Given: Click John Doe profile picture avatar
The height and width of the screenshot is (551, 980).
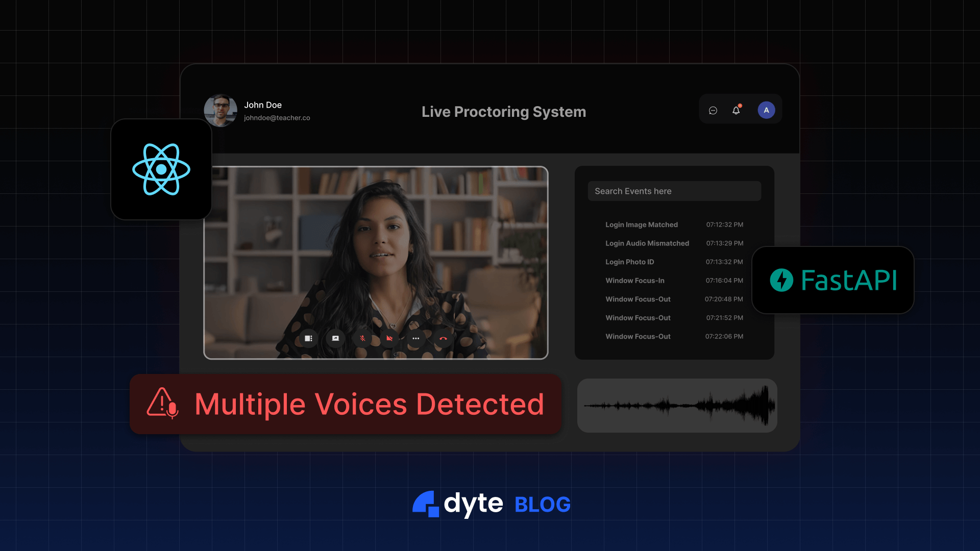Looking at the screenshot, I should coord(220,110).
